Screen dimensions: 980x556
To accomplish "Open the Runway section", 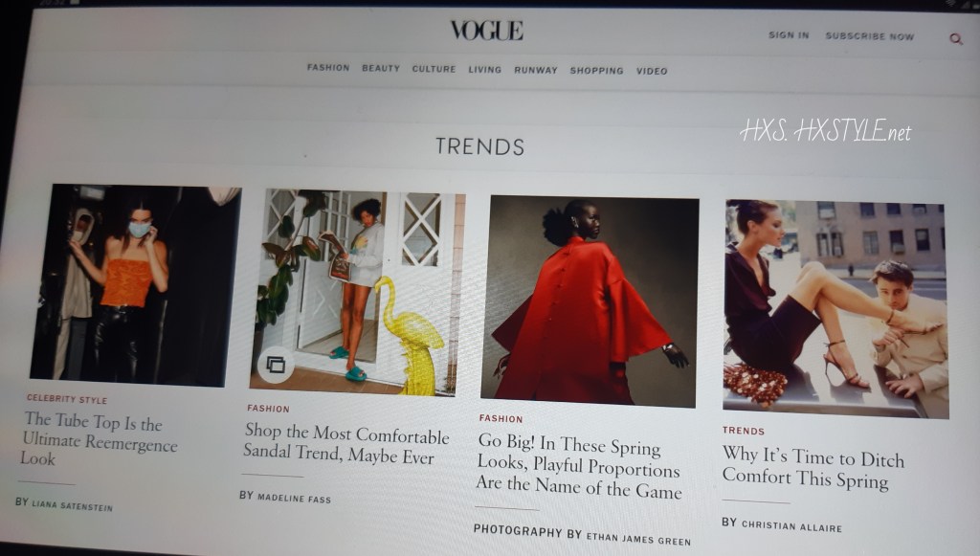I will [x=536, y=70].
